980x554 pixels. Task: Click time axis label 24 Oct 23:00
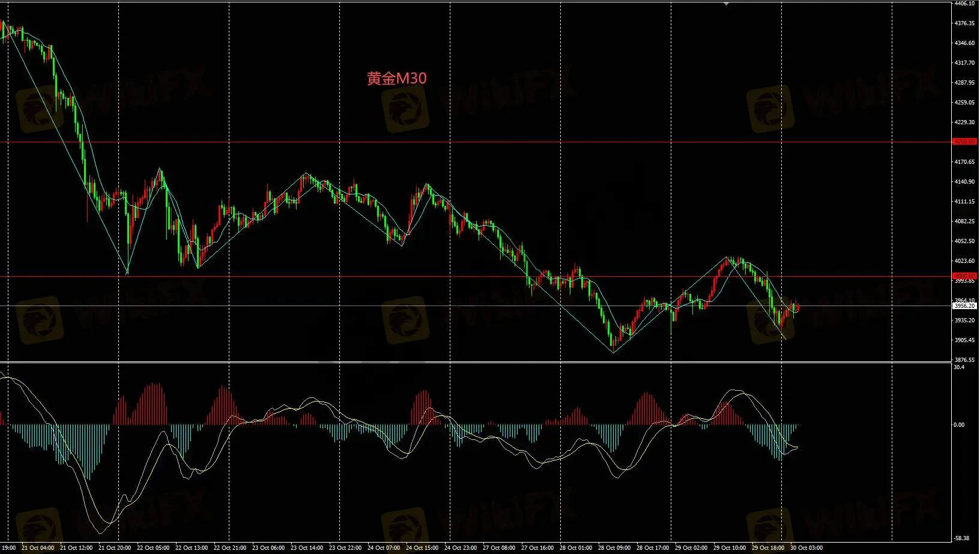461,548
